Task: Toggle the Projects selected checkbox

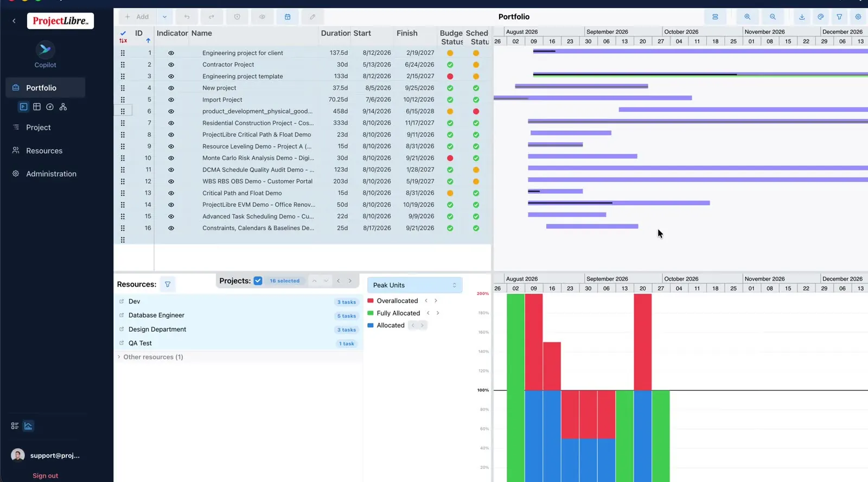Action: point(258,281)
